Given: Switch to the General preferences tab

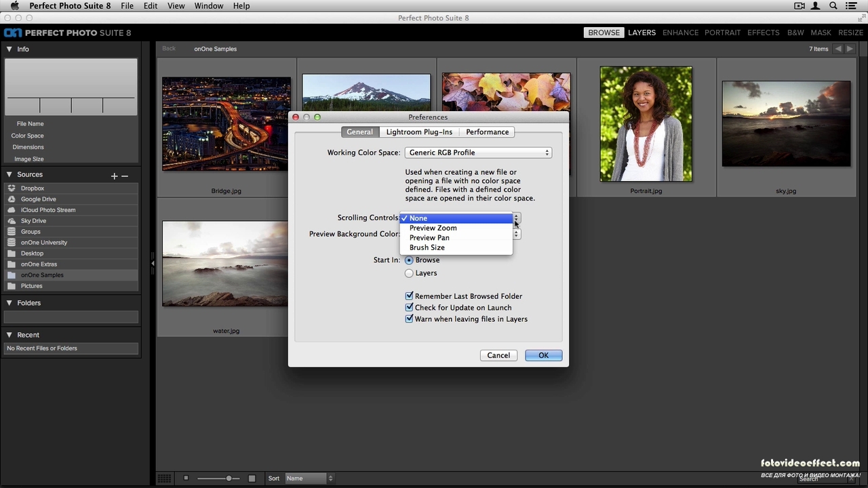Looking at the screenshot, I should pyautogui.click(x=359, y=132).
